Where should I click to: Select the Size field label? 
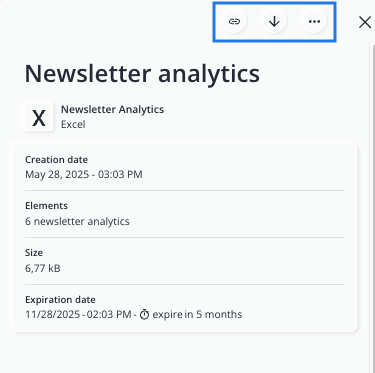[34, 253]
